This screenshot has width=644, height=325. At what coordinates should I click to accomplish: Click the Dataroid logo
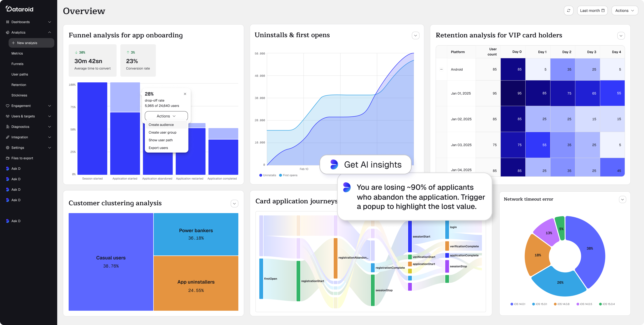[x=20, y=9]
